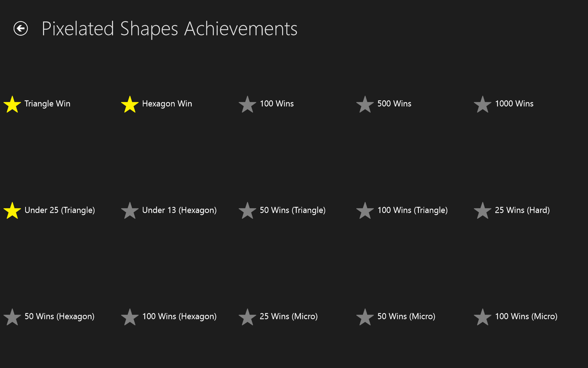Click the star beside 50 Wins (Triangle)
The image size is (588, 368).
[247, 211]
